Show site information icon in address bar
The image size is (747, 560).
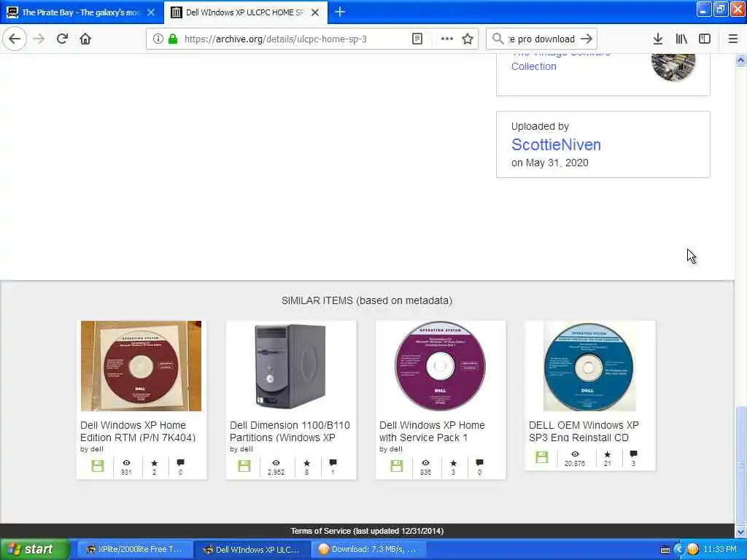click(x=158, y=39)
